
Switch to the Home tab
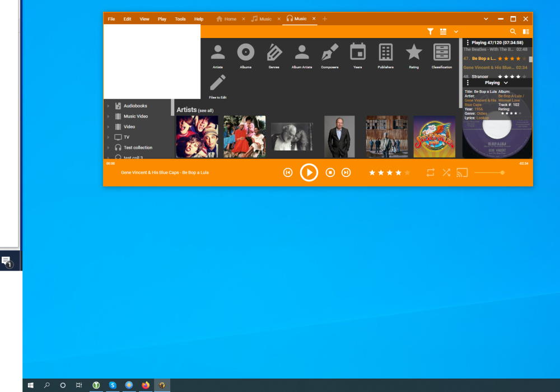pos(227,19)
